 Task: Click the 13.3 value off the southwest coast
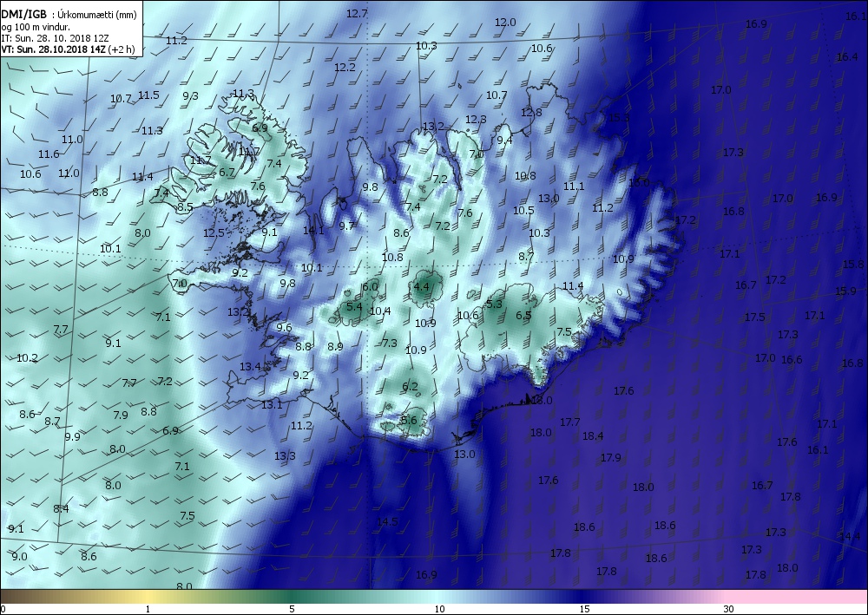pos(285,455)
